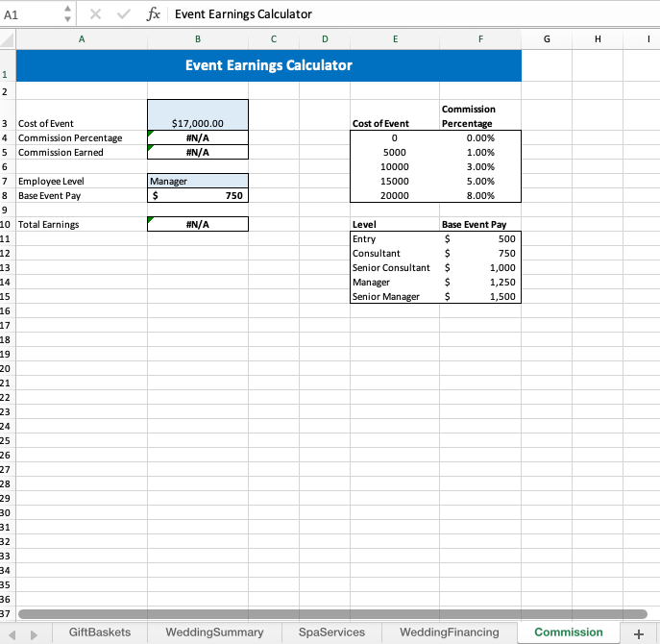
Task: Open the insert function fx button
Action: coord(153,14)
